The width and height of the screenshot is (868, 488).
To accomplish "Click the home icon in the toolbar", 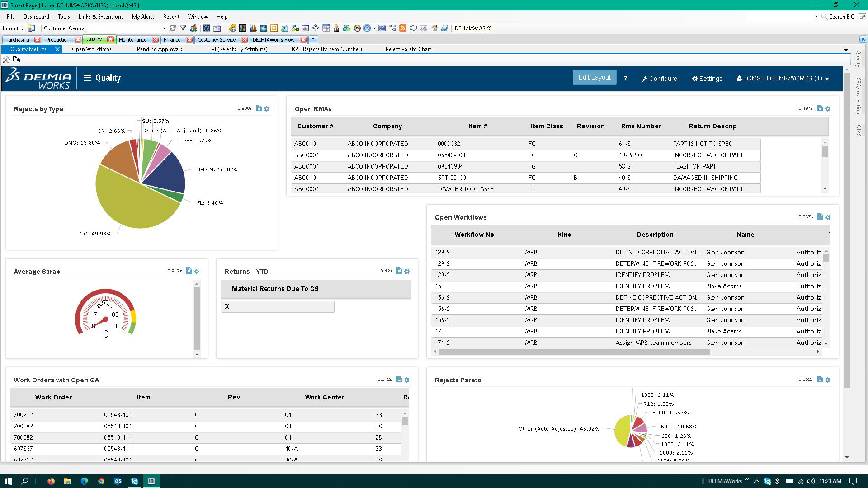I will point(434,28).
